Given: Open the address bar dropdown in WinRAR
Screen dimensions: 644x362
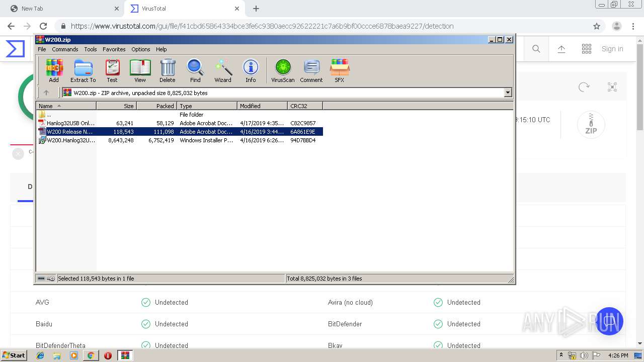Looking at the screenshot, I should click(x=508, y=93).
